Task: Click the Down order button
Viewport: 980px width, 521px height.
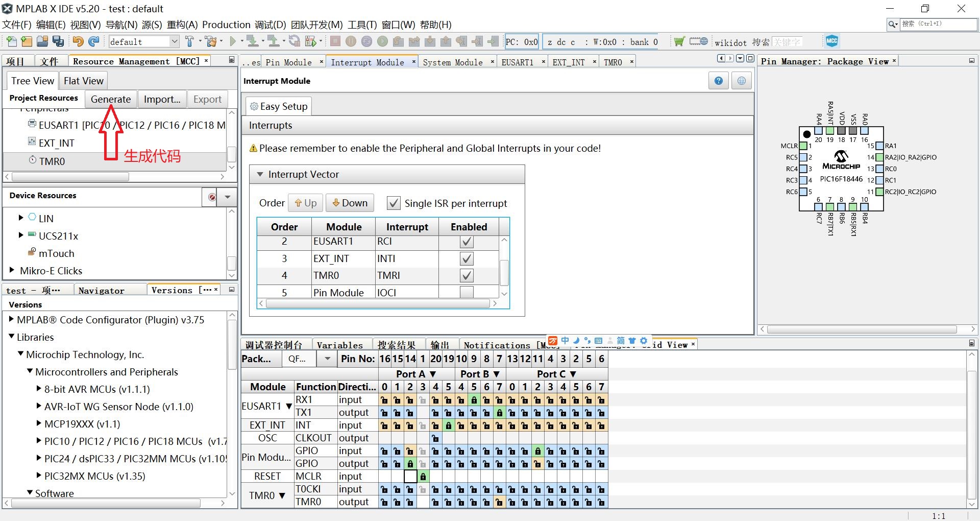Action: [350, 203]
